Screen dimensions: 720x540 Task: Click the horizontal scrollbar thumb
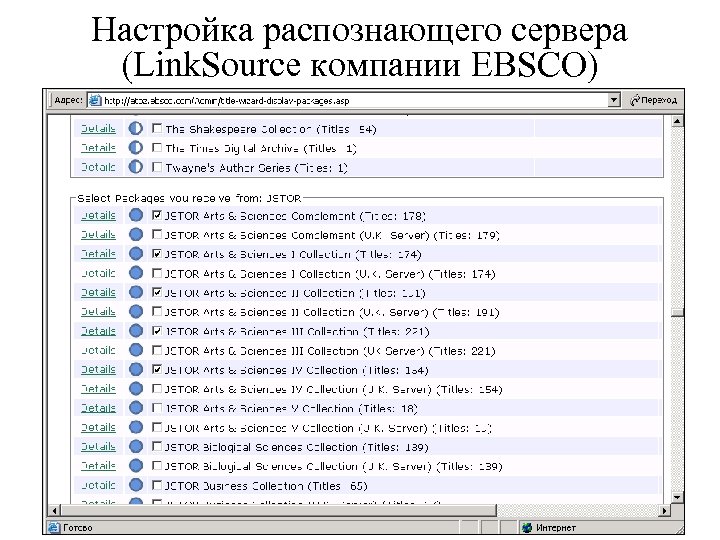pos(278,510)
